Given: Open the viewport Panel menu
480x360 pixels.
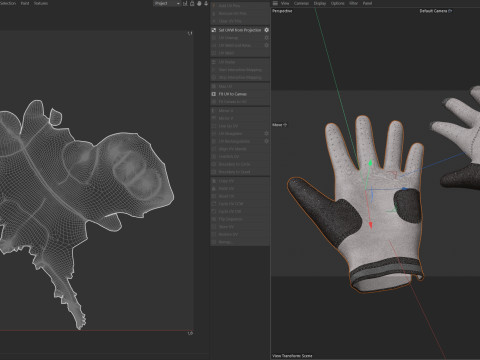Looking at the screenshot, I should [367, 3].
